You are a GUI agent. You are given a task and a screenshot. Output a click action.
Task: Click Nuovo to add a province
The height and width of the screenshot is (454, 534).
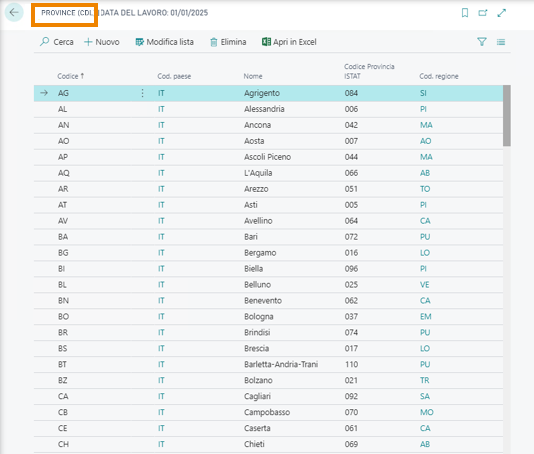point(102,42)
